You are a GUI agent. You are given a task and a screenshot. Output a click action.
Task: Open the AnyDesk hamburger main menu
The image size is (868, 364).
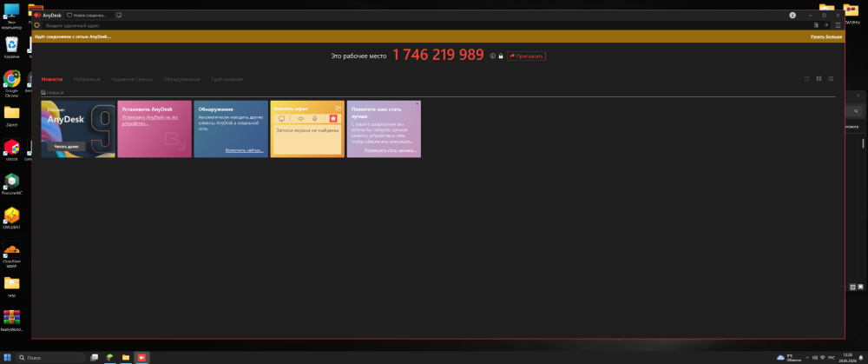pos(838,25)
